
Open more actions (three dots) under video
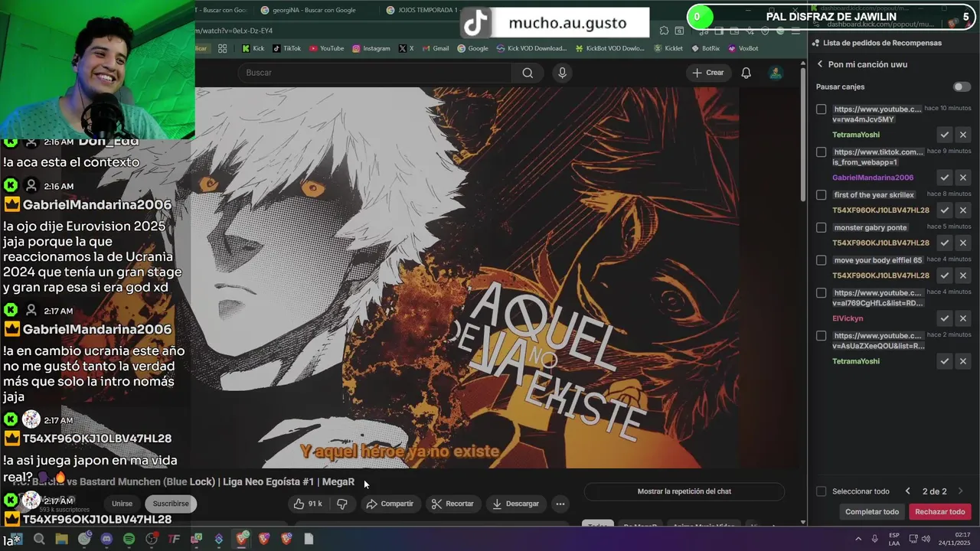pyautogui.click(x=560, y=504)
